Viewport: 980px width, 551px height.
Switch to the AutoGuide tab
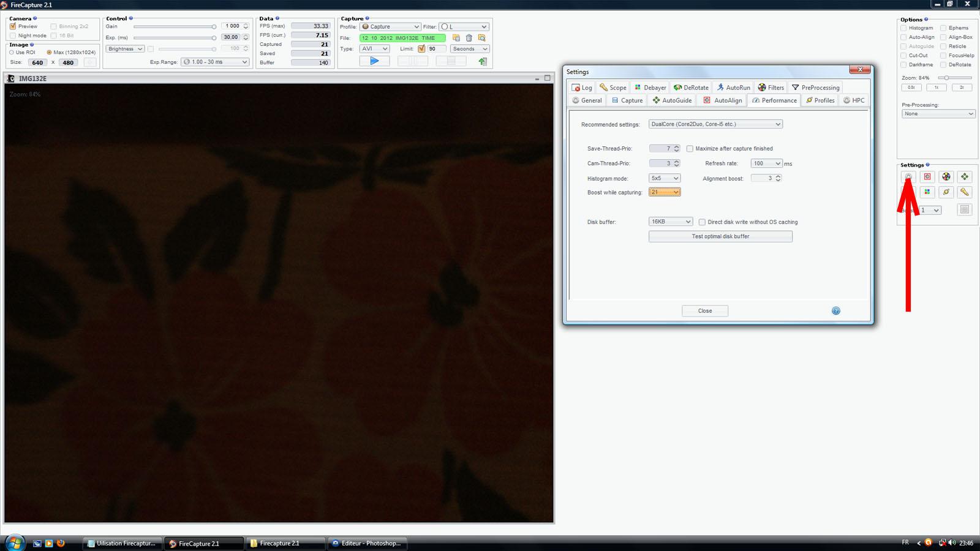pos(672,100)
